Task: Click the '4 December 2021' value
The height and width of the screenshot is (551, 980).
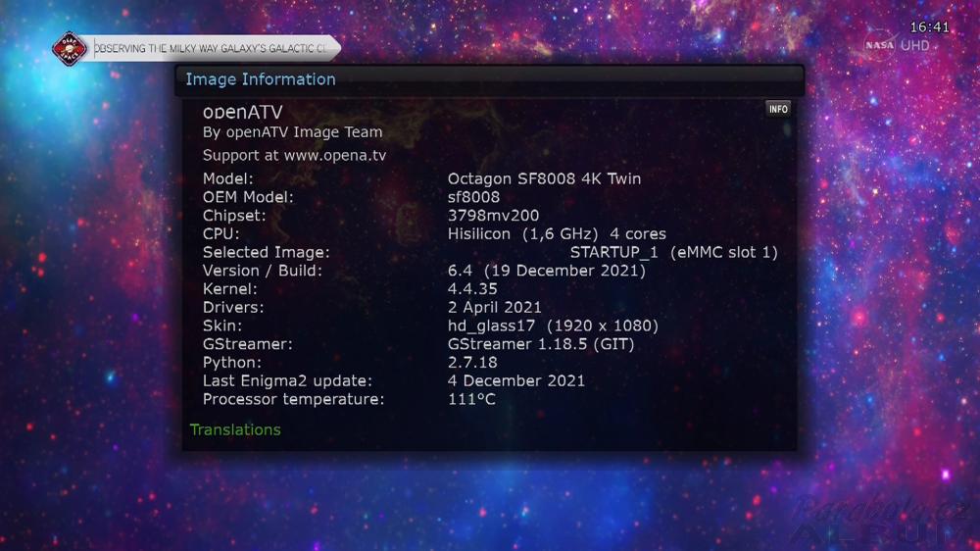Action: click(516, 380)
